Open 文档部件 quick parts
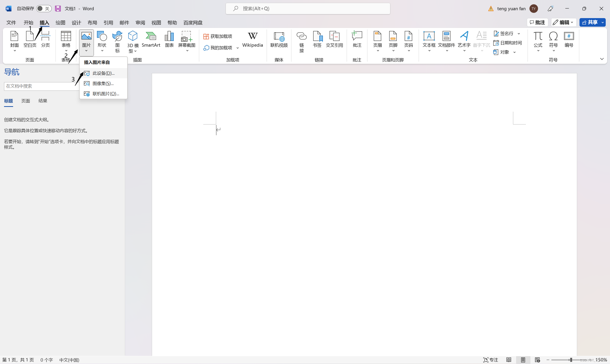The width and height of the screenshot is (610, 364). pyautogui.click(x=447, y=41)
